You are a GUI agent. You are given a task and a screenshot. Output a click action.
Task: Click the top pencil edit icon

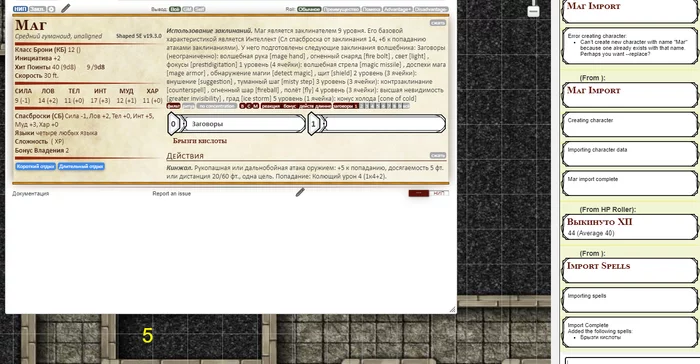[x=66, y=8]
